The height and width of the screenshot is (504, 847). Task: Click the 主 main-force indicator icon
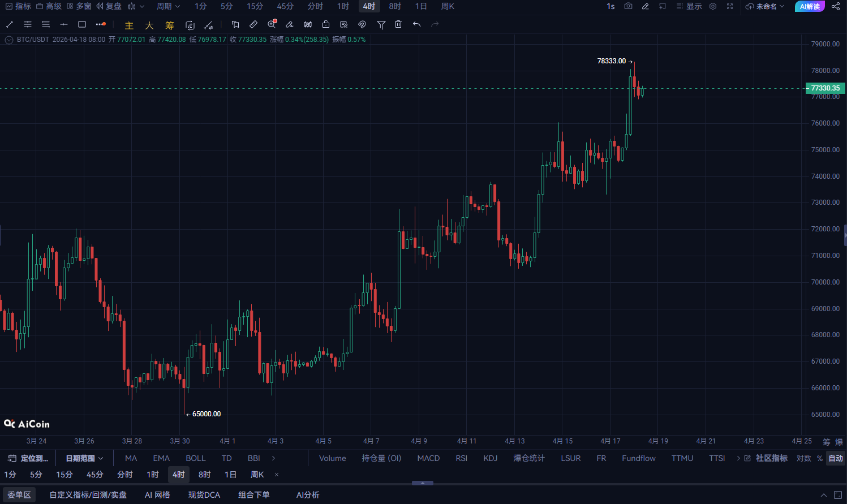(129, 25)
